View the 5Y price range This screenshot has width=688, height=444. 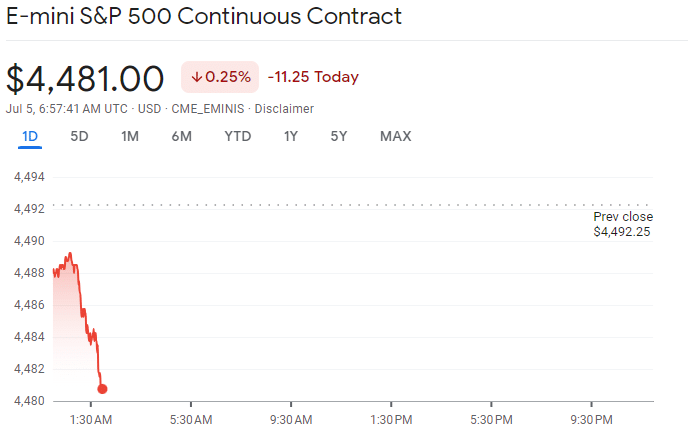coord(339,136)
